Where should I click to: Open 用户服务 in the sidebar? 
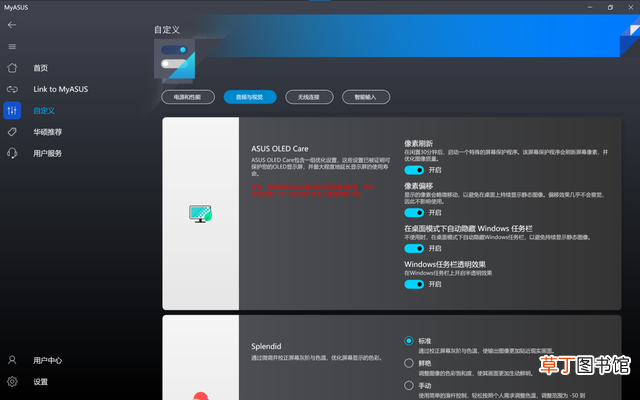pos(47,153)
